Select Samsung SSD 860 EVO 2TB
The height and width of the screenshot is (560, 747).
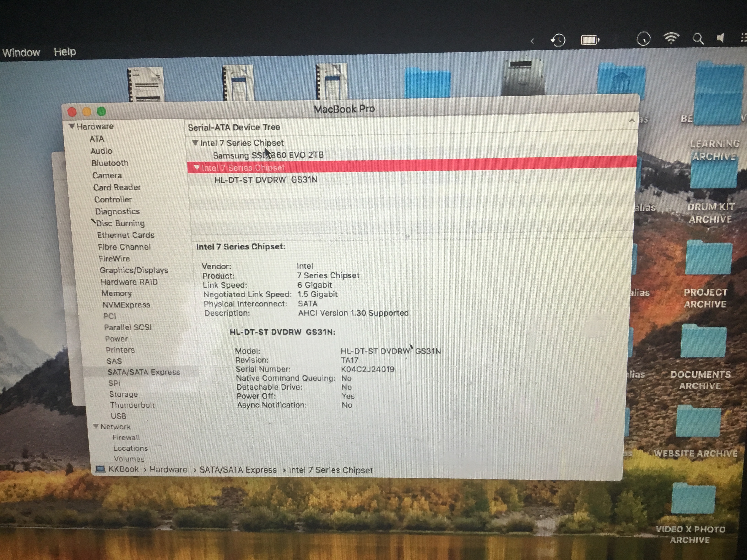pyautogui.click(x=268, y=155)
